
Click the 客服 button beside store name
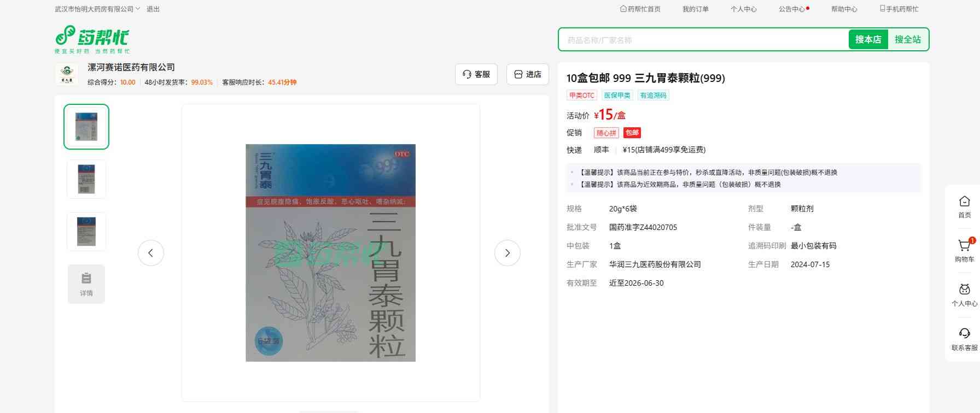pos(476,74)
